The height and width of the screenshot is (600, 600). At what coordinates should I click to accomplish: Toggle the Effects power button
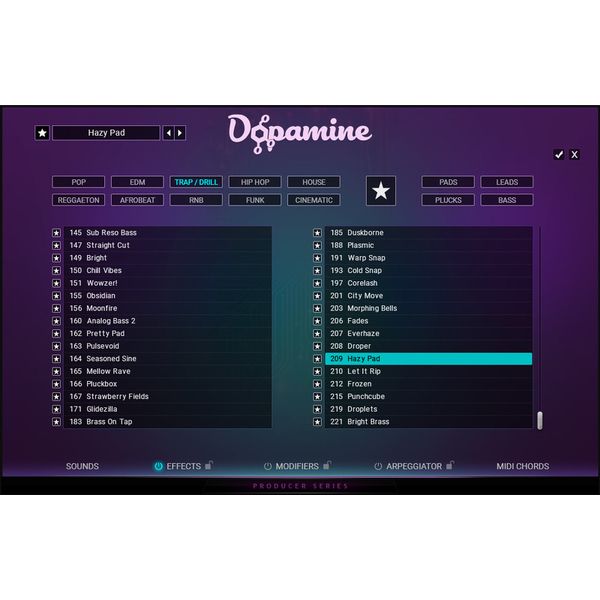158,466
